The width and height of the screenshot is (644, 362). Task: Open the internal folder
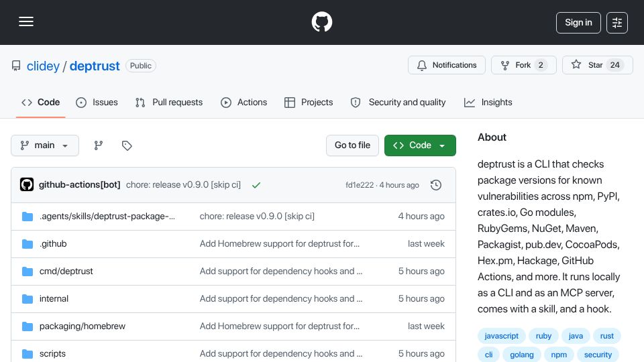(54, 299)
